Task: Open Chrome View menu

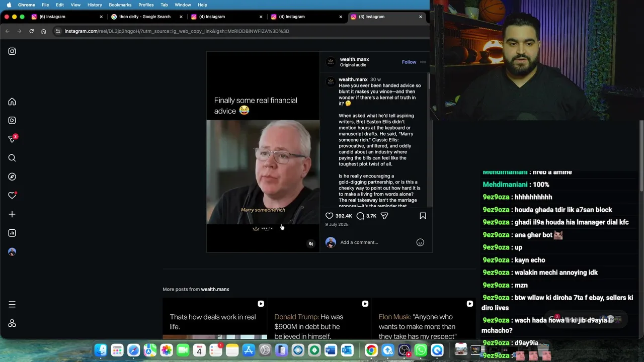Action: [x=75, y=5]
